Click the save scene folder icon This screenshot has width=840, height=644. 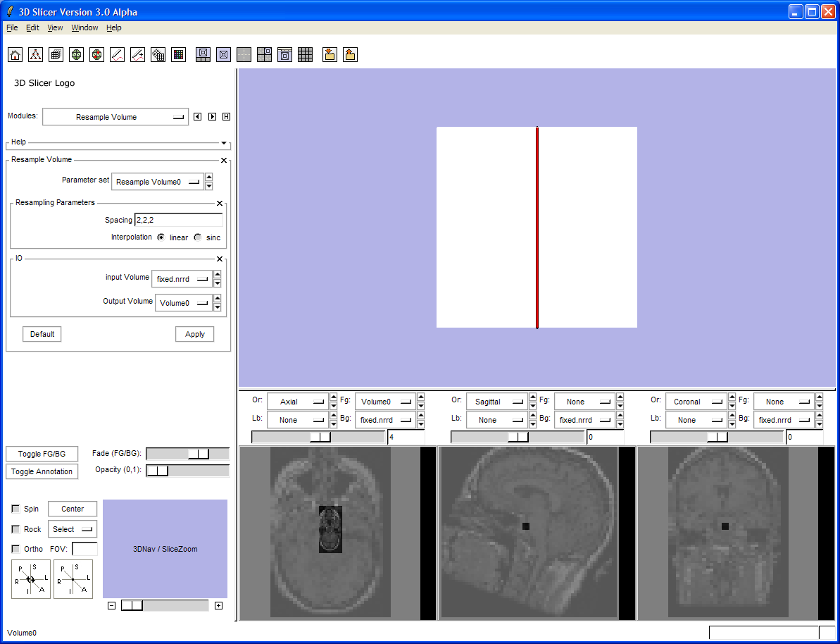(350, 55)
